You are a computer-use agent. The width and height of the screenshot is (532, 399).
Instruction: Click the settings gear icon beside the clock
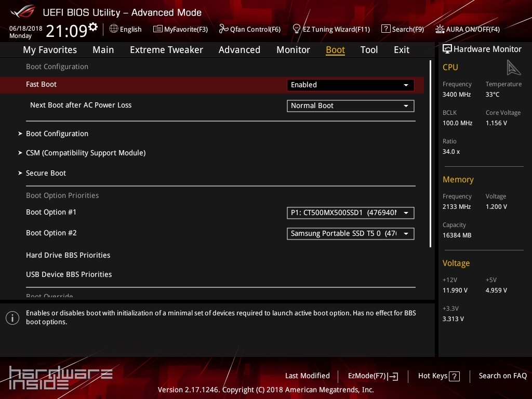[x=93, y=27]
